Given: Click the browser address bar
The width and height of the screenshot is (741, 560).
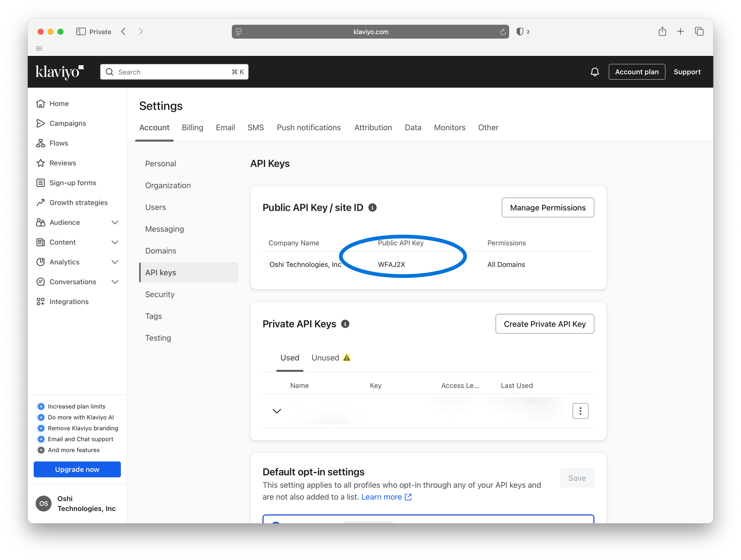Looking at the screenshot, I should 370,32.
